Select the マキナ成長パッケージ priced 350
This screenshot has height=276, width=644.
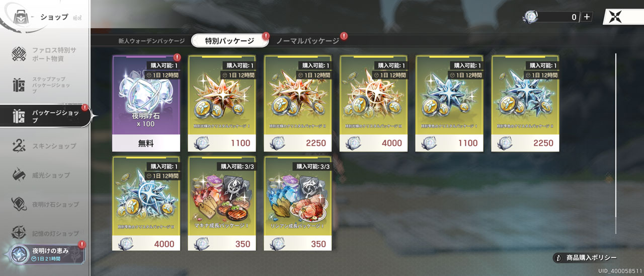click(222, 203)
